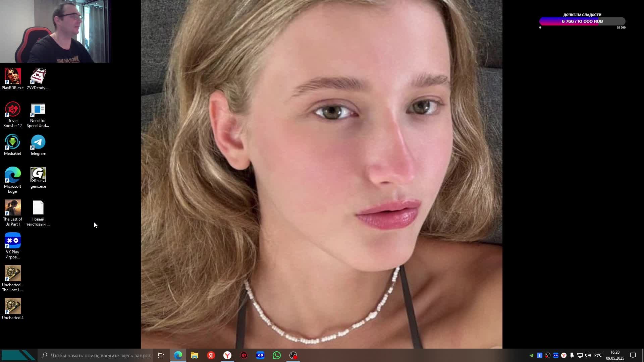Launch the ZVVDendy emulator shortcut
This screenshot has width=644, height=362.
pos(38,79)
